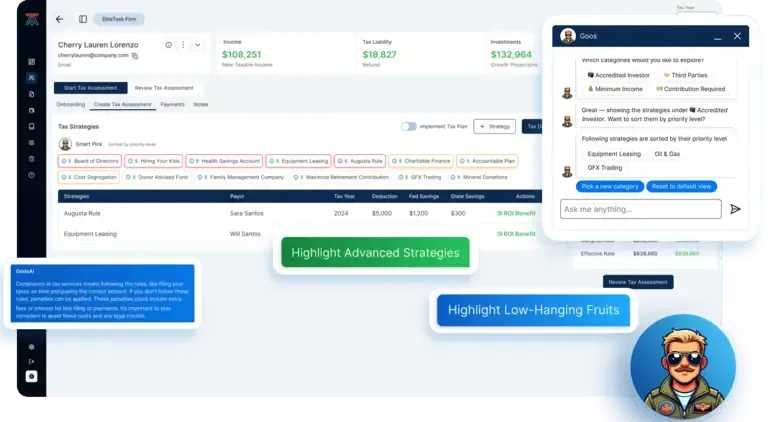Image resolution: width=768 pixels, height=422 pixels.
Task: Open the EliteTask Firm pill
Action: (x=119, y=19)
